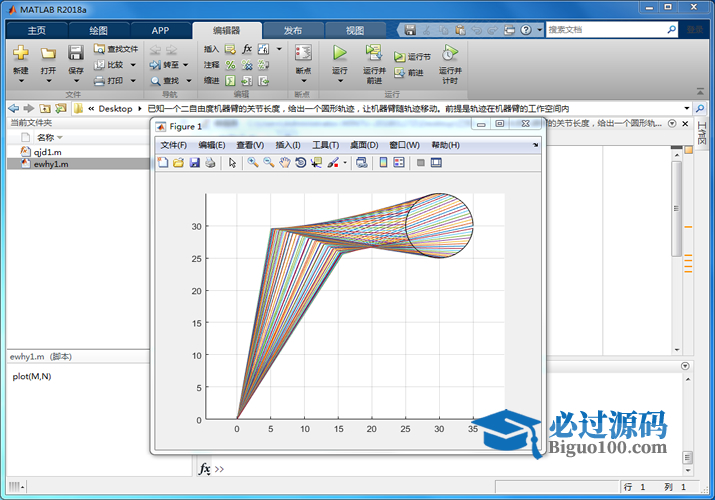Viewport: 715px width, 500px height.
Task: Toggle Insert Colorbar in Figure toolbar
Action: tap(383, 163)
